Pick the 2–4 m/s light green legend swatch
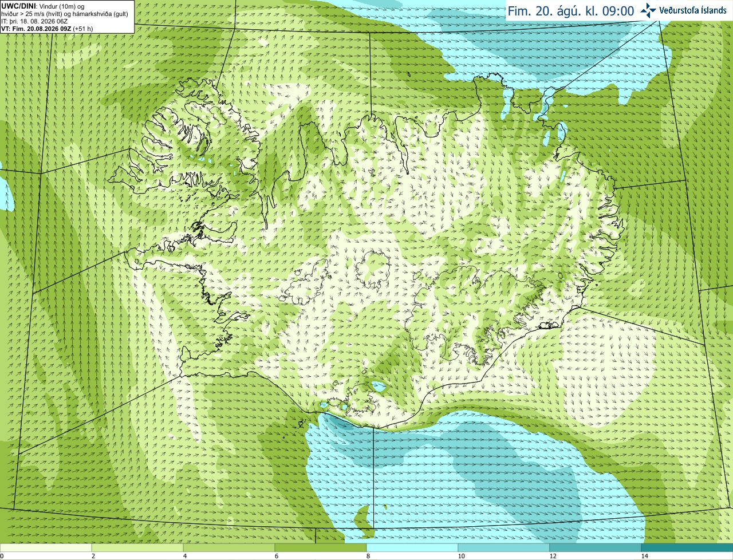This screenshot has width=733, height=560. click(137, 548)
